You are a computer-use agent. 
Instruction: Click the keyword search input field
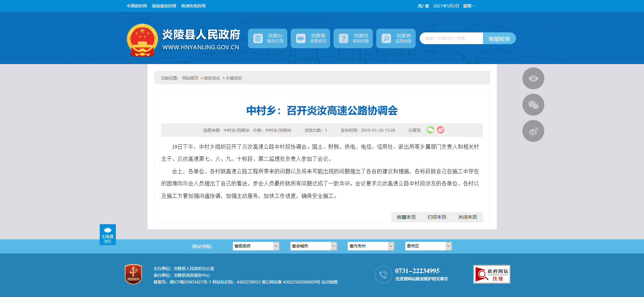(x=451, y=38)
